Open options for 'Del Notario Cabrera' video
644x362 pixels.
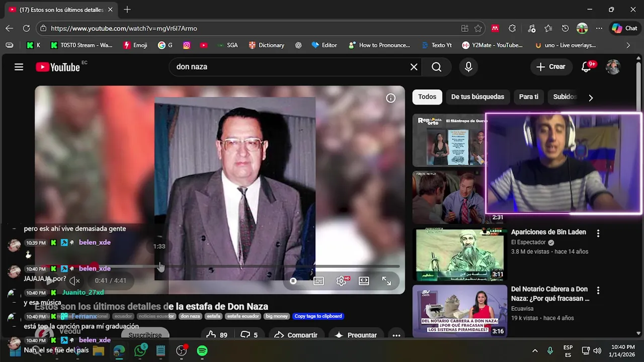click(x=598, y=291)
